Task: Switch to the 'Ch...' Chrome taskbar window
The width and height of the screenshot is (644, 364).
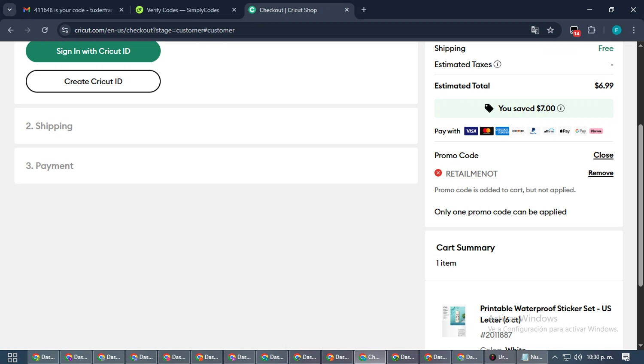Action: (x=370, y=357)
